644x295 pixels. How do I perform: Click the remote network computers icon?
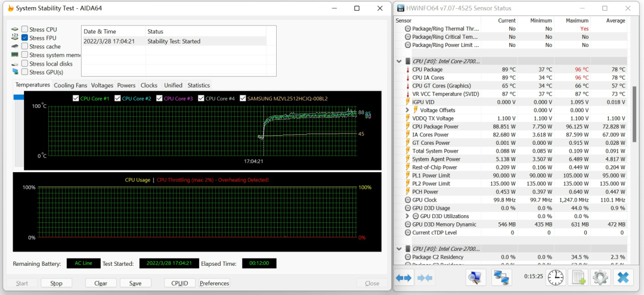pyautogui.click(x=501, y=278)
